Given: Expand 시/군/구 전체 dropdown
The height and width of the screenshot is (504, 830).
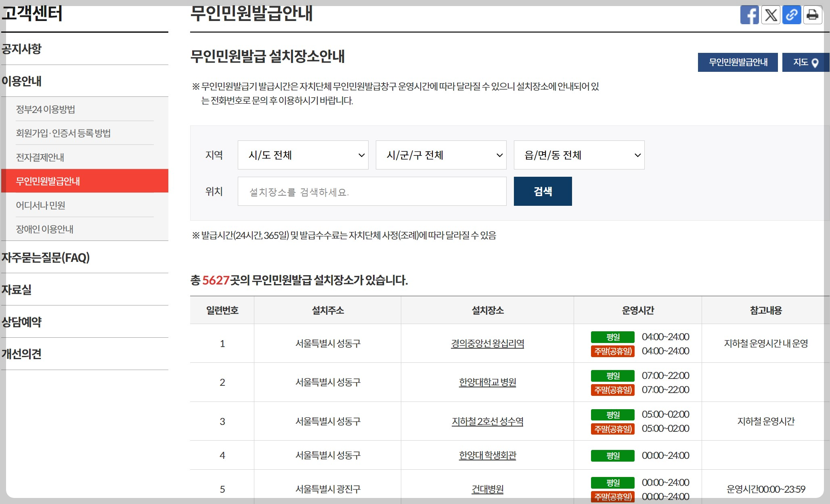Looking at the screenshot, I should pyautogui.click(x=441, y=155).
